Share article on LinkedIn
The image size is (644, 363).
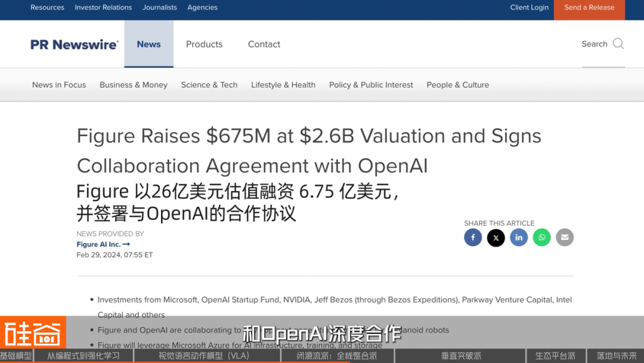click(519, 237)
